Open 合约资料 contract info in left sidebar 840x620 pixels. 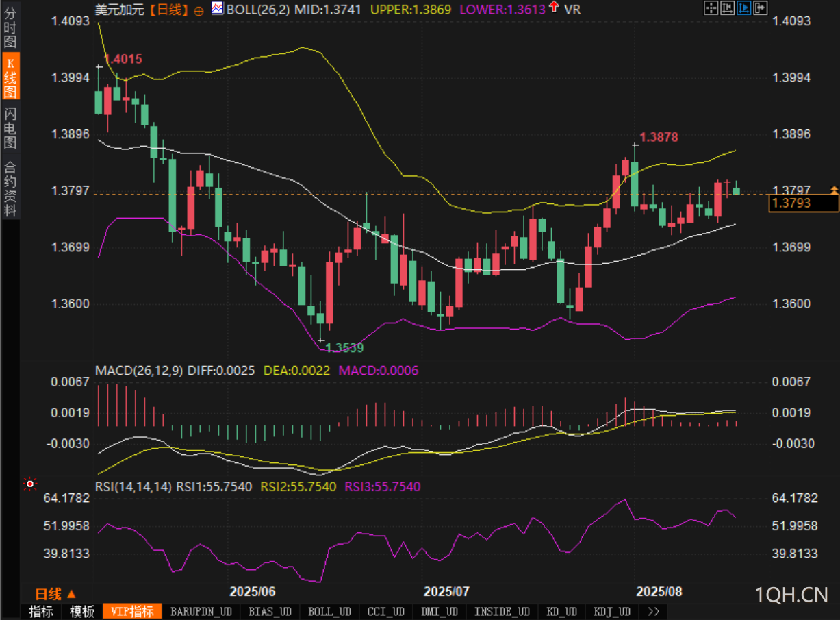pyautogui.click(x=10, y=189)
